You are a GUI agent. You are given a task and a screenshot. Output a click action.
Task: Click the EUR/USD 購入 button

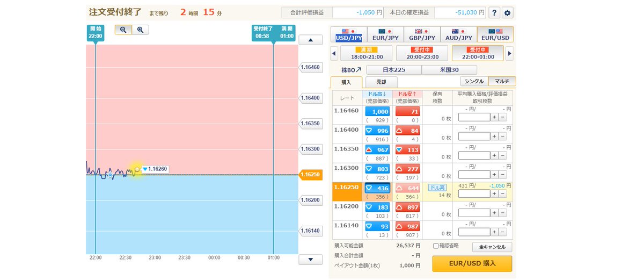[x=472, y=263]
